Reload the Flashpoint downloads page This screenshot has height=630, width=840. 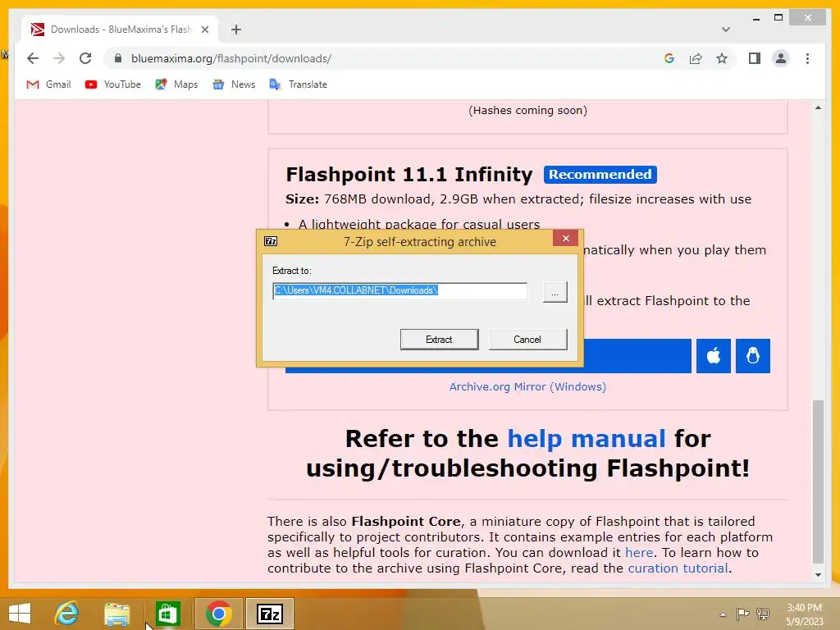point(85,58)
